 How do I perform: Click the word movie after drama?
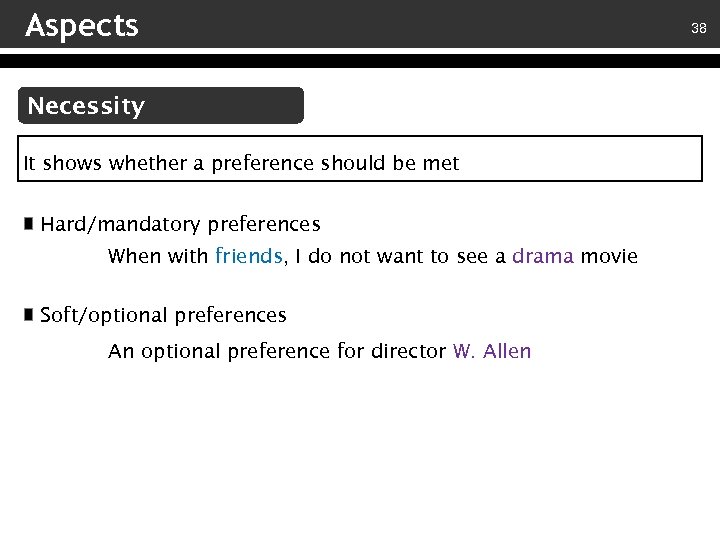click(x=609, y=256)
